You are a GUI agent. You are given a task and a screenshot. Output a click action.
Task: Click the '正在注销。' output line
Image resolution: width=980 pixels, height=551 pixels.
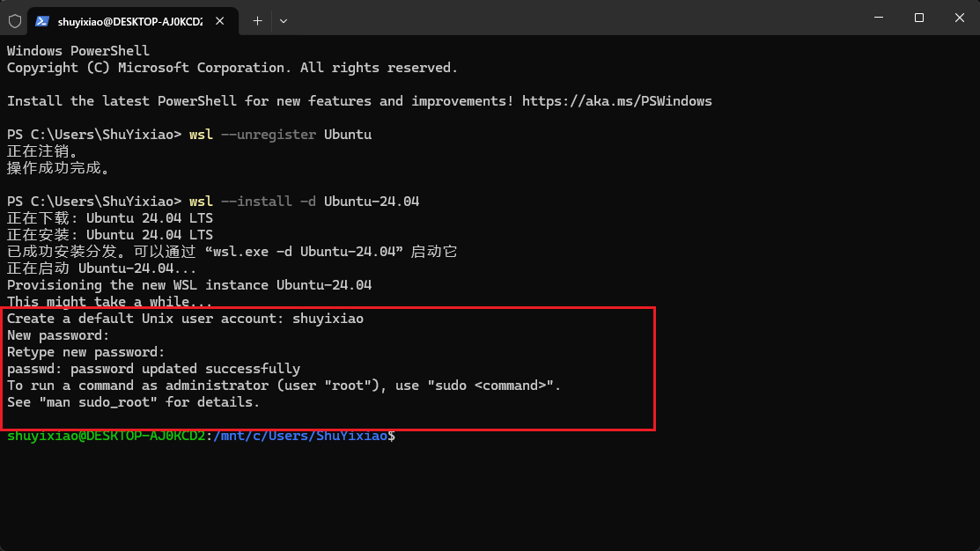click(x=42, y=151)
